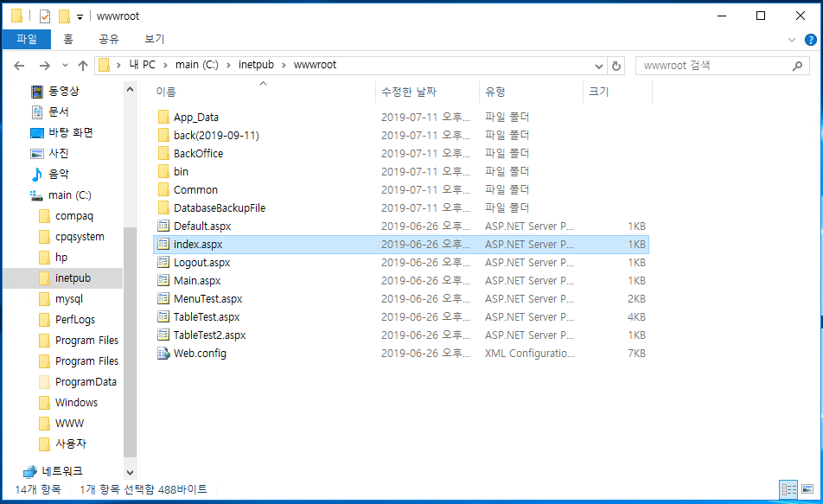Go back with the left arrow
Screen dimensions: 823x504
[x=19, y=66]
